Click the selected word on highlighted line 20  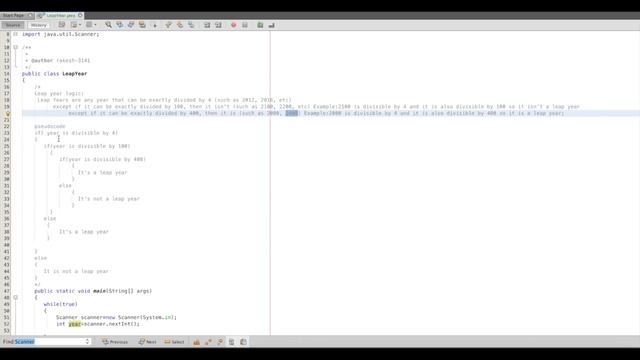[x=291, y=113]
